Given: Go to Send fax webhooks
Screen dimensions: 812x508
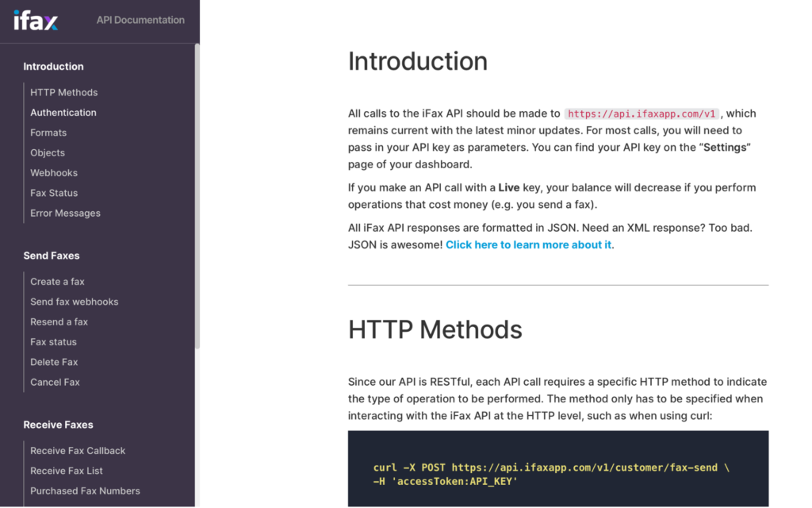Looking at the screenshot, I should (x=74, y=302).
